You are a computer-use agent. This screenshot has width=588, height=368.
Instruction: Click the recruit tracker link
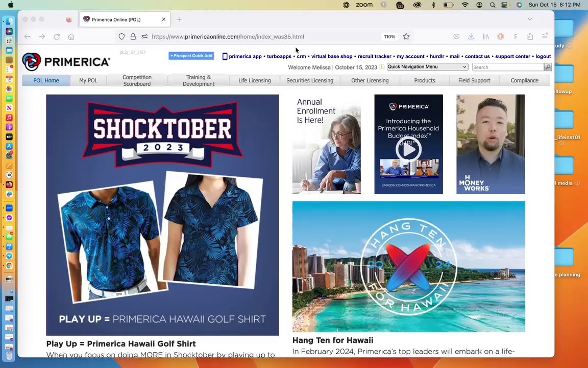point(374,56)
